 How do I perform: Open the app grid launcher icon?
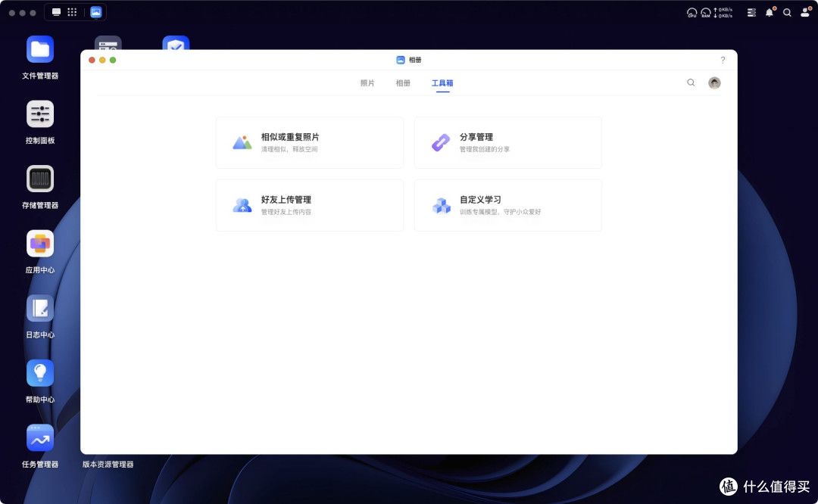point(72,12)
